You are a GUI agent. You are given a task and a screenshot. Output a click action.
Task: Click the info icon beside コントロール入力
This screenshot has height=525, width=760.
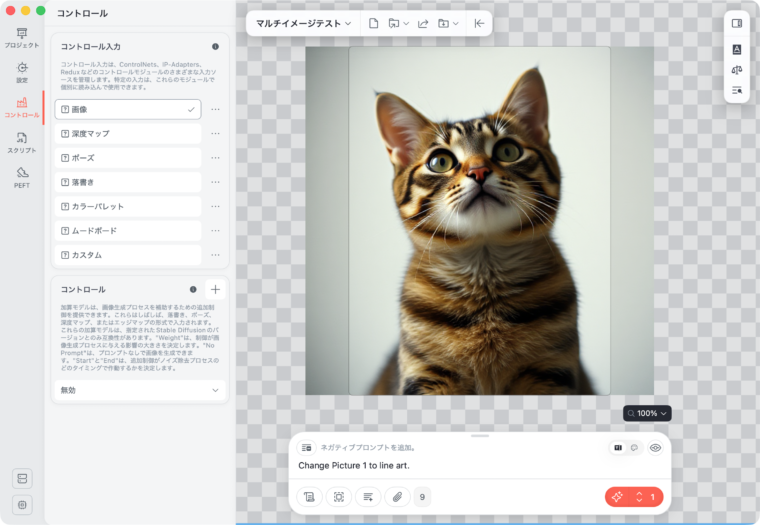215,47
